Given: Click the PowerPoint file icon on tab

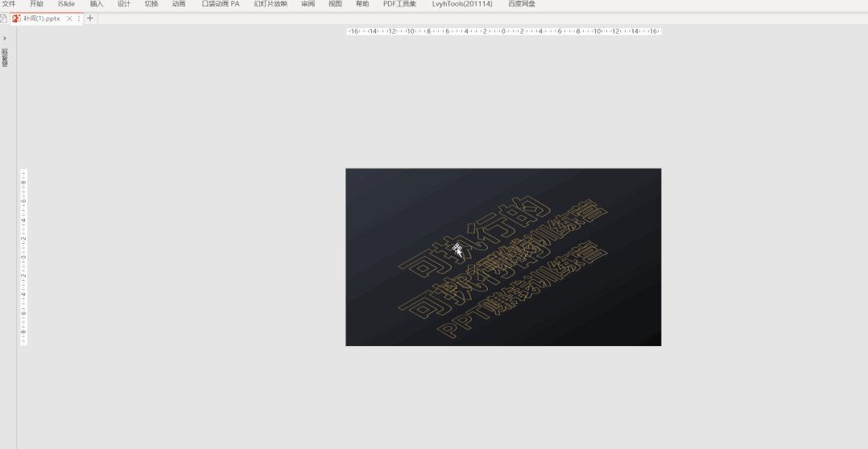Looking at the screenshot, I should click(x=17, y=19).
